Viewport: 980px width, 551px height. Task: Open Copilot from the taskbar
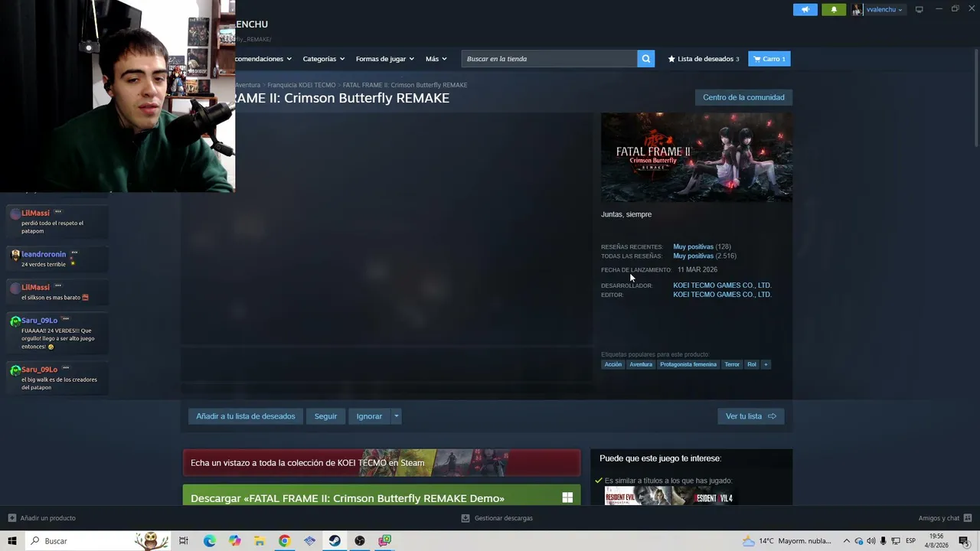pyautogui.click(x=234, y=541)
